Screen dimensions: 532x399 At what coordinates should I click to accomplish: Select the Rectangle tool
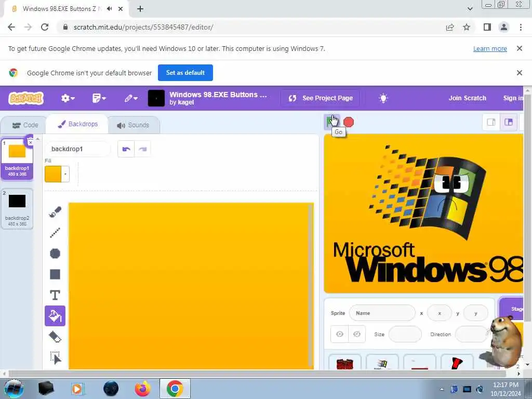(55, 274)
